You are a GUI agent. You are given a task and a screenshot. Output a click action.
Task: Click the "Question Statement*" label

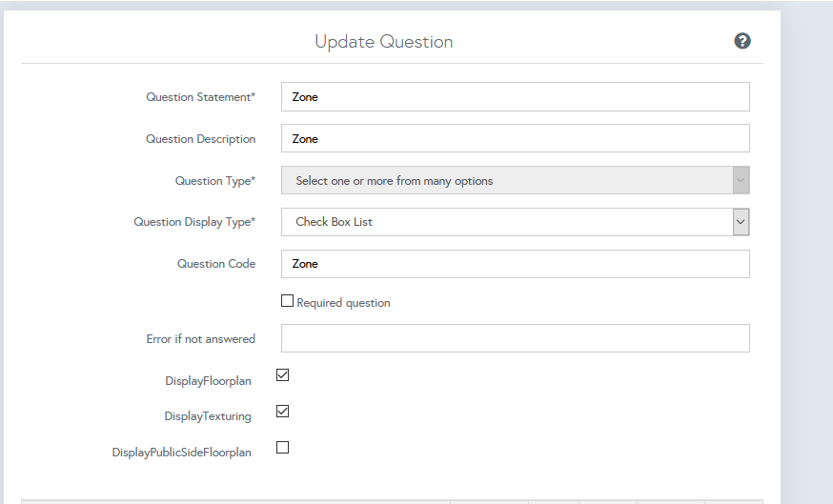coord(200,97)
